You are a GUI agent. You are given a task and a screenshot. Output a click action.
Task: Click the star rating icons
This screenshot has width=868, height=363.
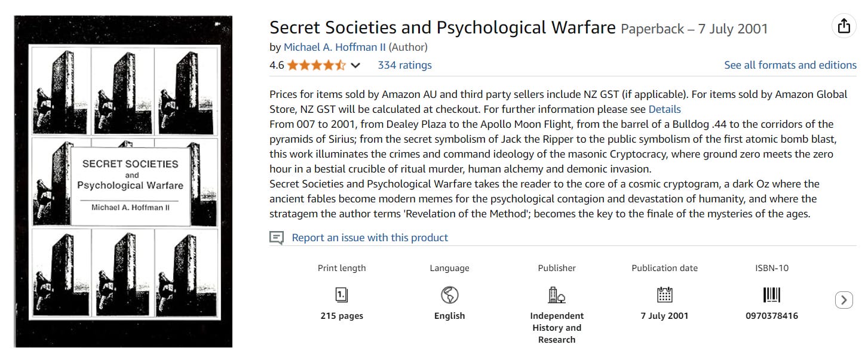[316, 65]
